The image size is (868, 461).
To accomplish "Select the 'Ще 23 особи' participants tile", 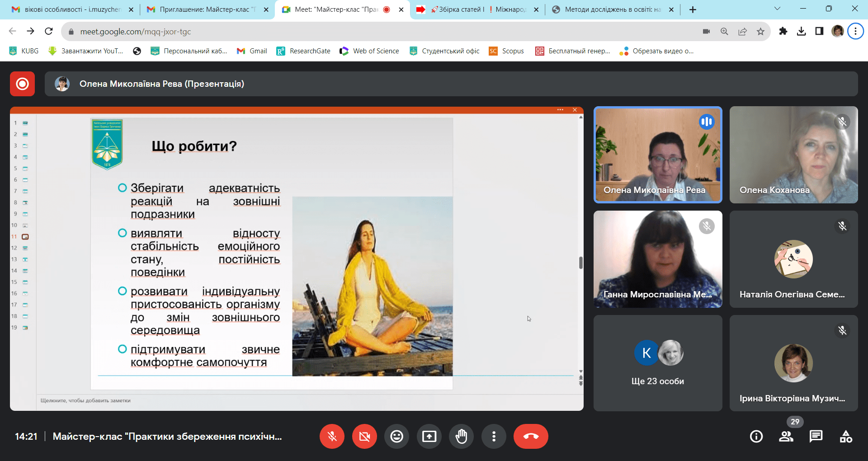I will (x=657, y=363).
